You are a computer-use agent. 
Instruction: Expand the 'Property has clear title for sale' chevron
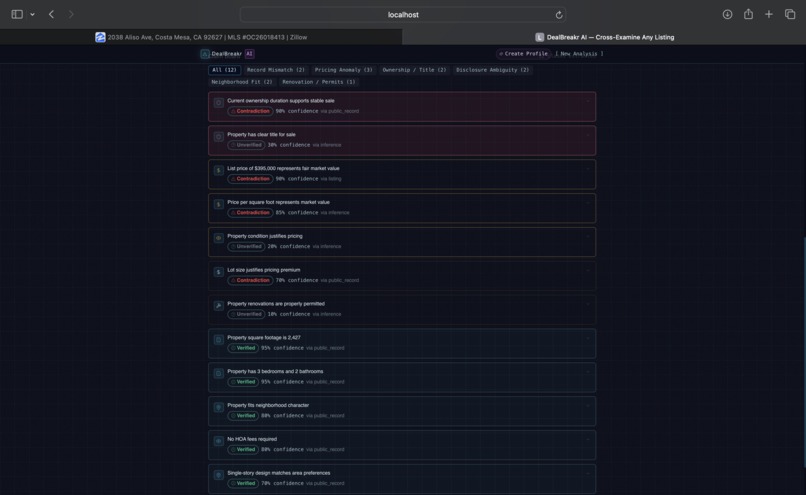(588, 135)
